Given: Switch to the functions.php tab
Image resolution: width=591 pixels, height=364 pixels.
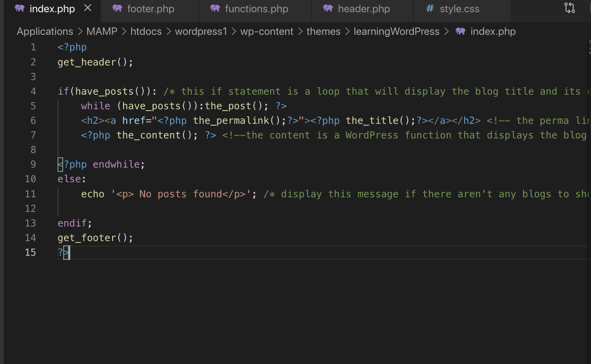Looking at the screenshot, I should pos(255,9).
